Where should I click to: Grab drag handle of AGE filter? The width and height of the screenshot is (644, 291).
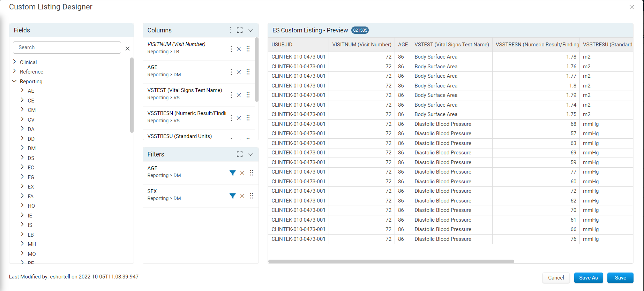point(252,173)
